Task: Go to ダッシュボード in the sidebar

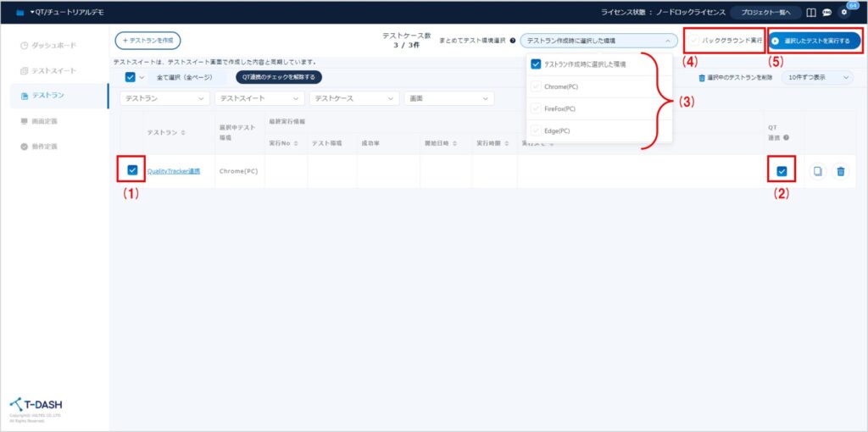Action: pos(53,44)
